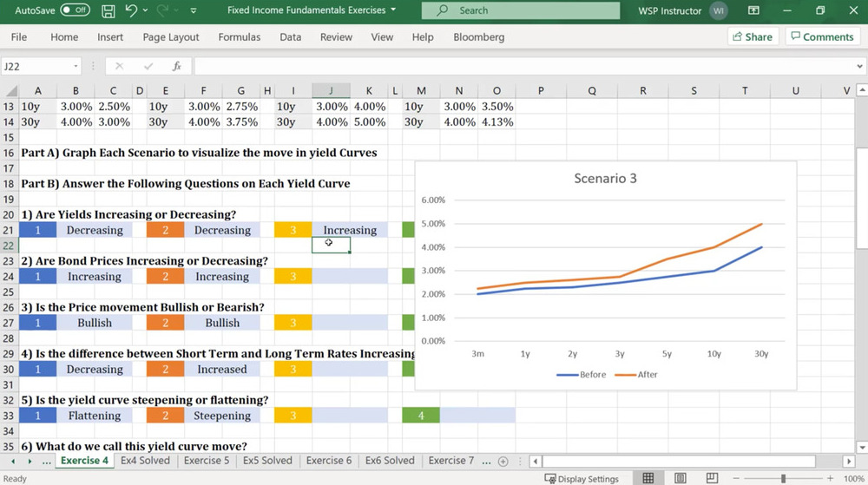Select the Steepening cell in row 33

[222, 416]
